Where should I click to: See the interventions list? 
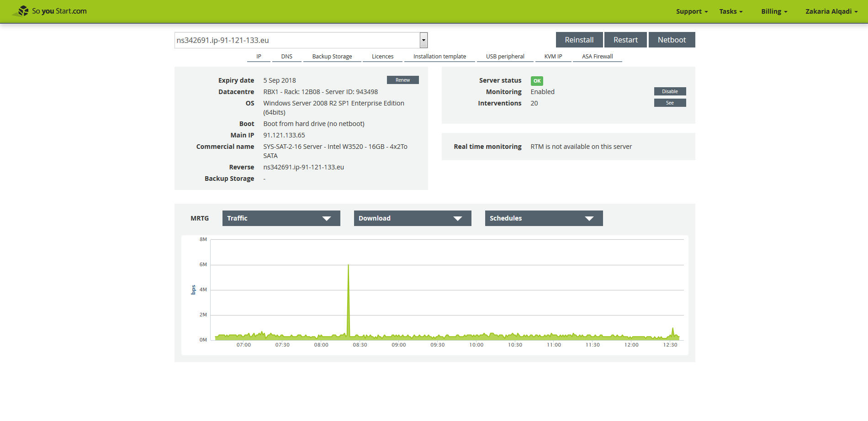[670, 103]
